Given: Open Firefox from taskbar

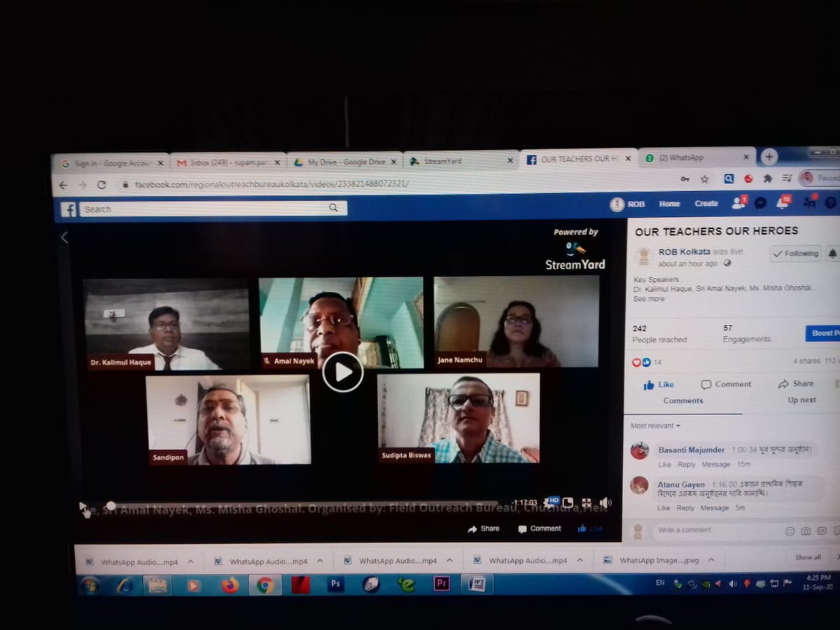Looking at the screenshot, I should pos(230,585).
